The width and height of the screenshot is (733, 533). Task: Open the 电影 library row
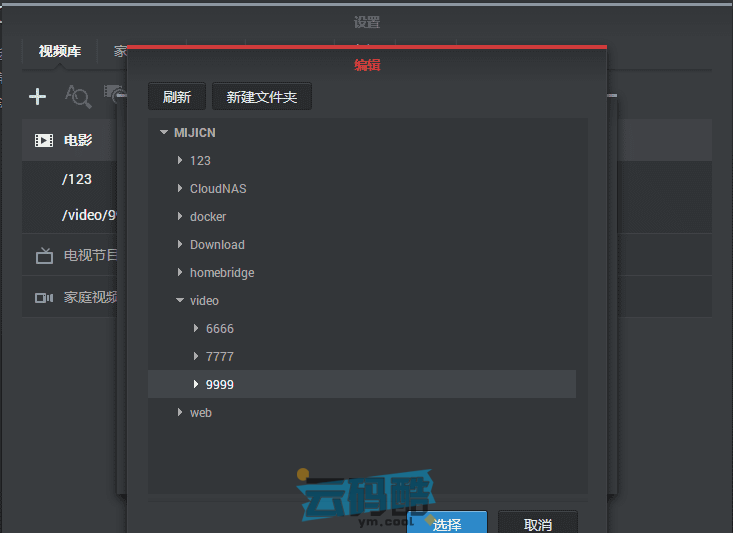[x=70, y=140]
